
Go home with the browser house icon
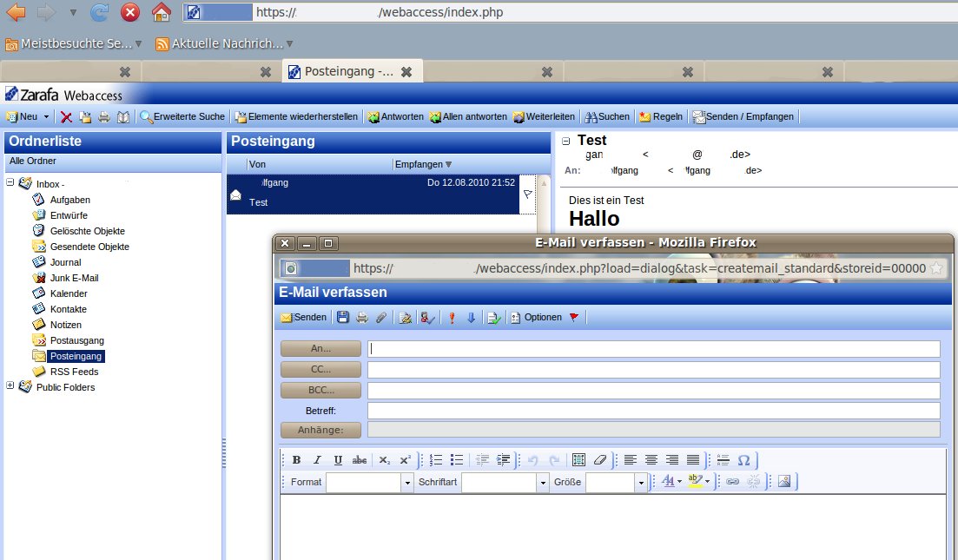pyautogui.click(x=162, y=12)
